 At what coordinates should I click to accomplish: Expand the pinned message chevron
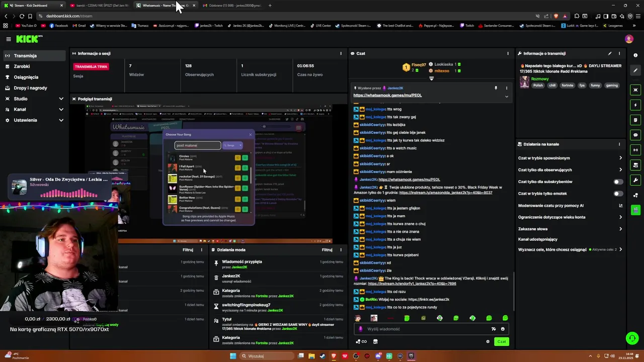(x=507, y=97)
